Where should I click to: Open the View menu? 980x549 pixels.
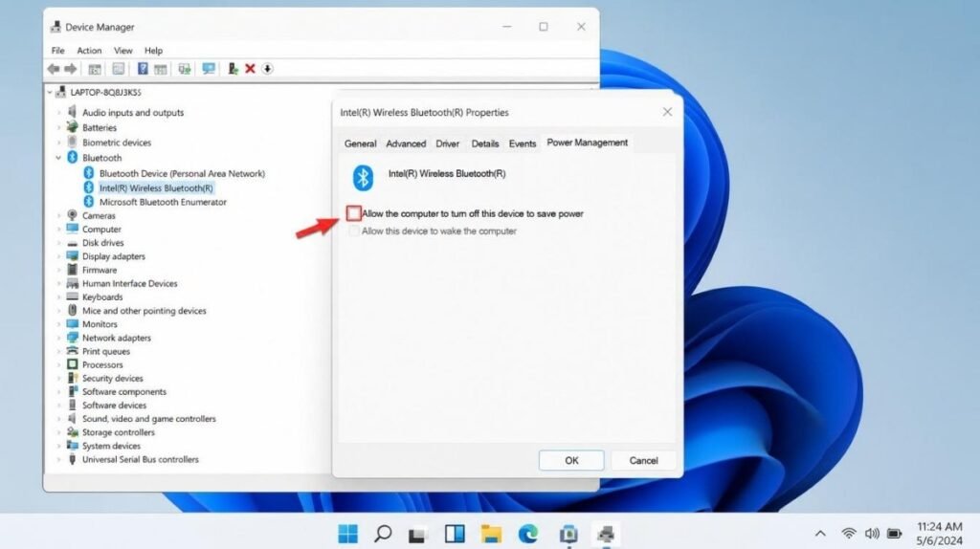tap(122, 51)
